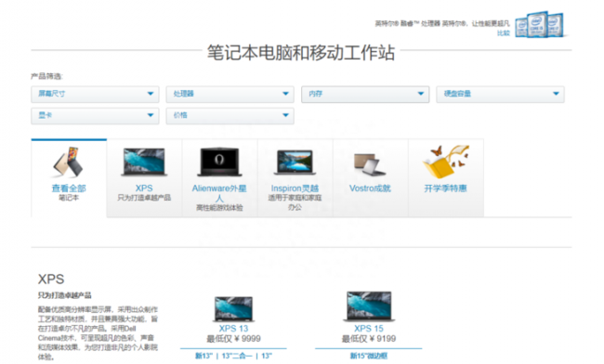Switch to the XPS category tab

click(x=144, y=178)
